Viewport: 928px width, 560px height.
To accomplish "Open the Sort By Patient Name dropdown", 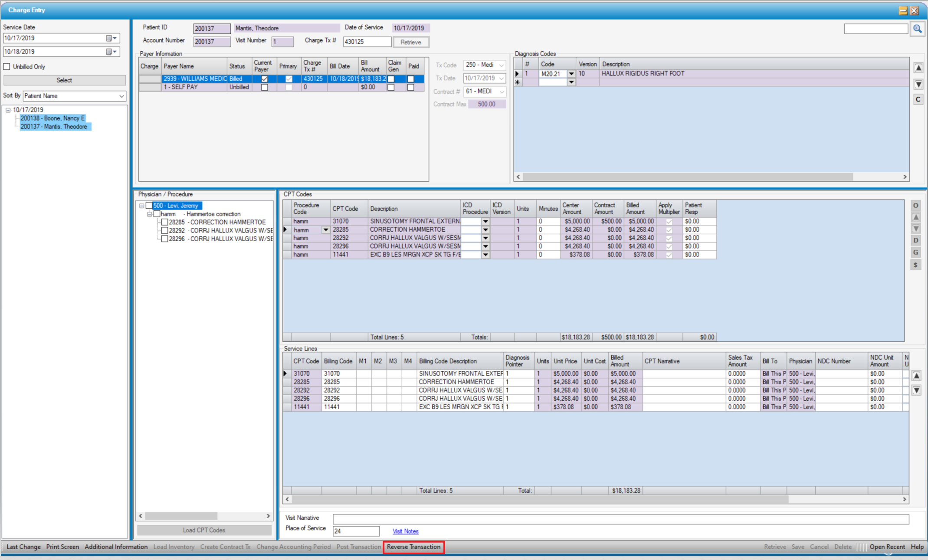I will tap(121, 96).
